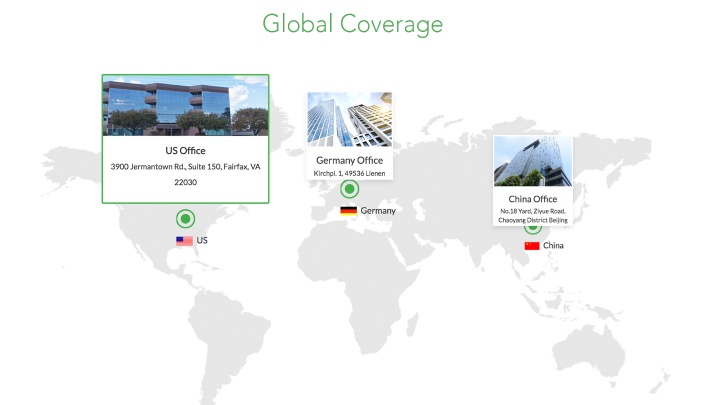
Task: Select the China Office title text
Action: click(533, 199)
